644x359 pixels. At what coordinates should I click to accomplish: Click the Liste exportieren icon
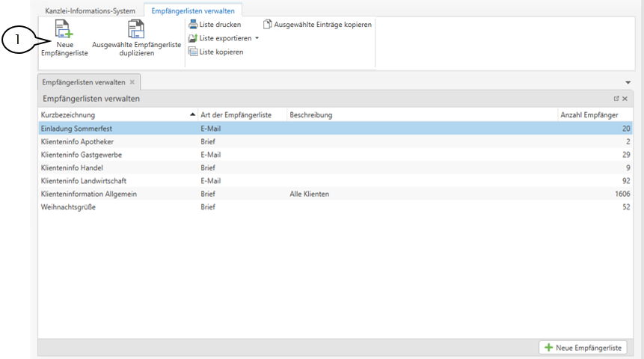tap(193, 38)
